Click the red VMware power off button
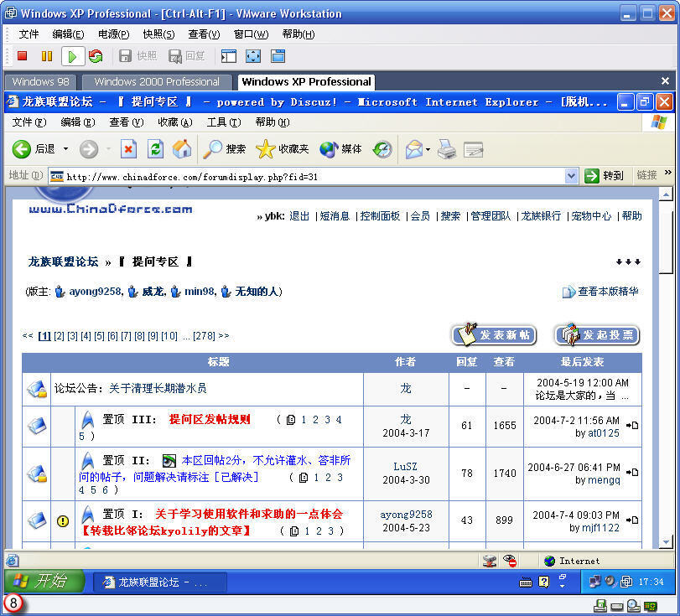This screenshot has height=616, width=680. pyautogui.click(x=22, y=56)
